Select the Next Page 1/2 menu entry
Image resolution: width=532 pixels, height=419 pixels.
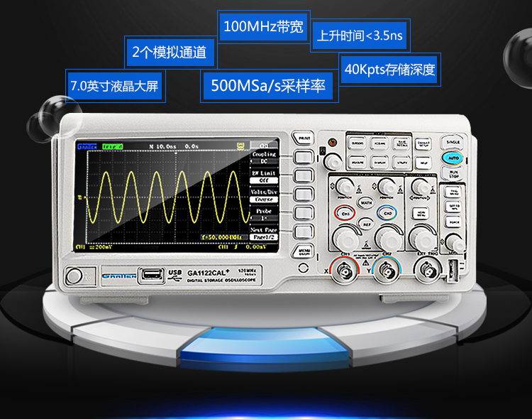(264, 234)
